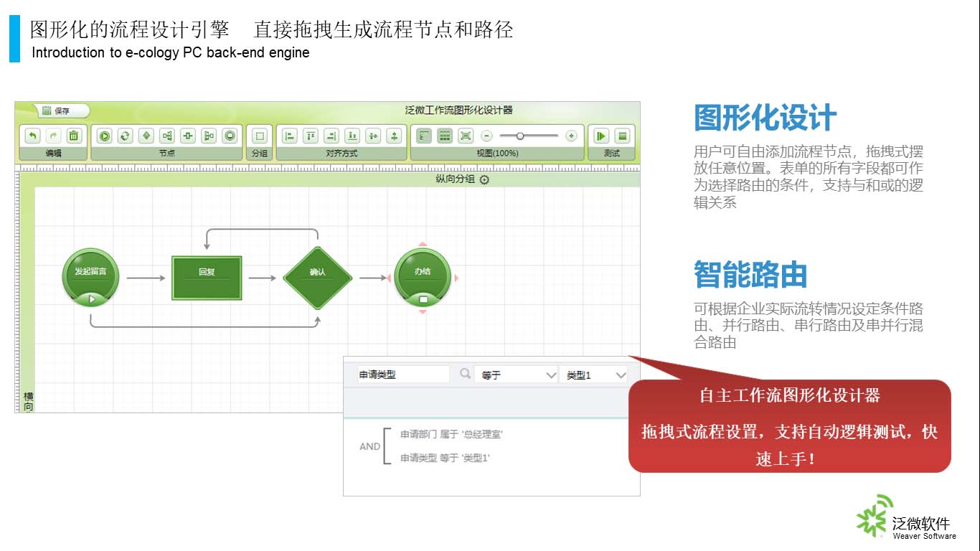Click condition 申请部门 属于 '总经理室'
Screen dimensions: 980x551
(x=452, y=434)
